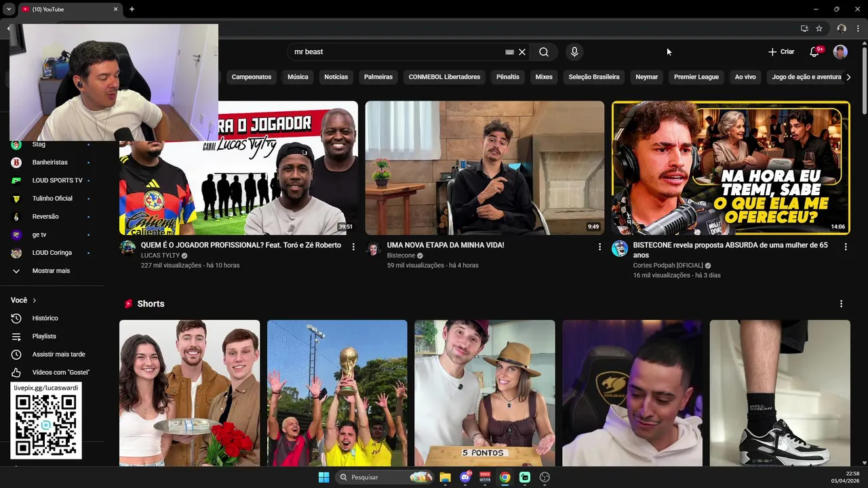Screen dimensions: 868x488
Task: Open options menu for LUCAS TYLTY video
Action: (353, 247)
